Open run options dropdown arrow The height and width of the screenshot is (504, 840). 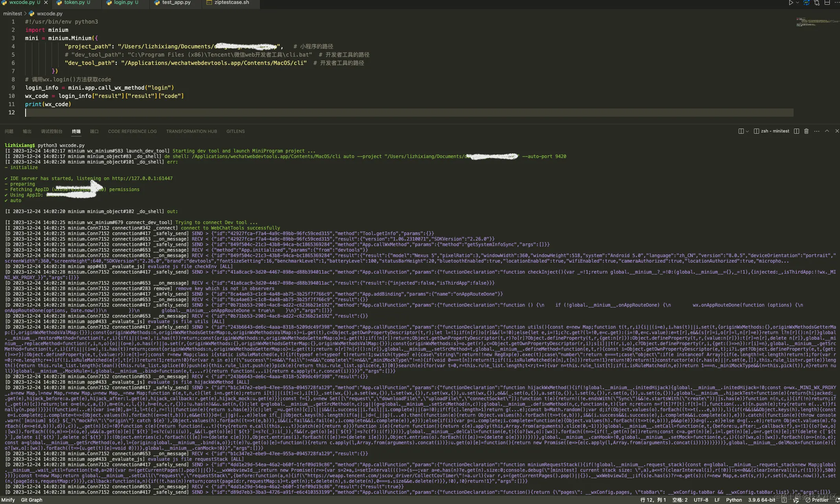(797, 3)
